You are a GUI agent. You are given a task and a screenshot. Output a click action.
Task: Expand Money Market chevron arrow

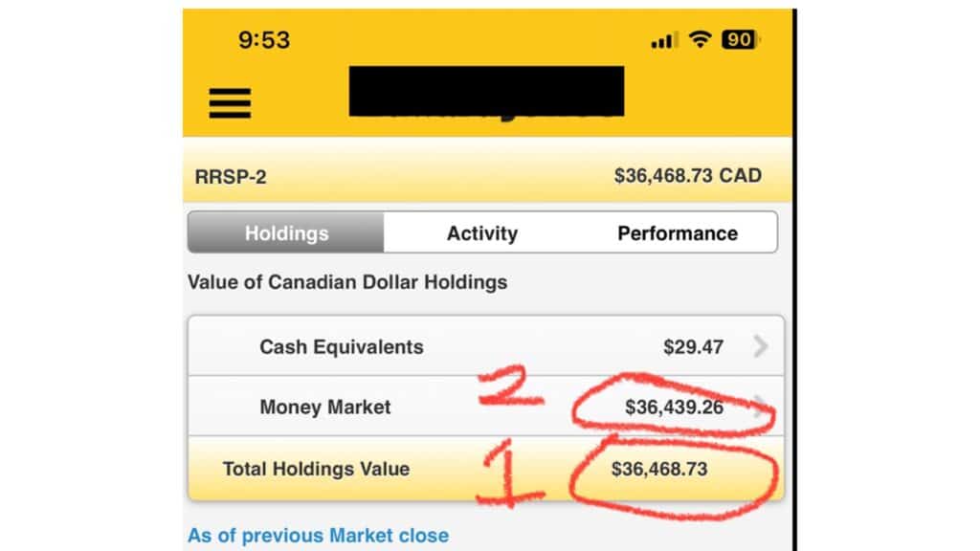760,406
